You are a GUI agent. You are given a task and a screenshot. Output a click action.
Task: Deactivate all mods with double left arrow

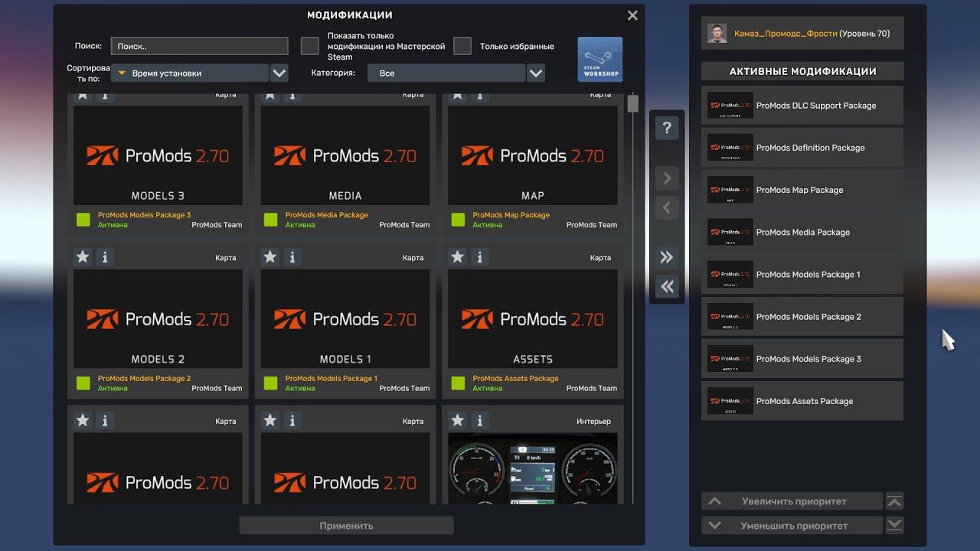[x=667, y=286]
